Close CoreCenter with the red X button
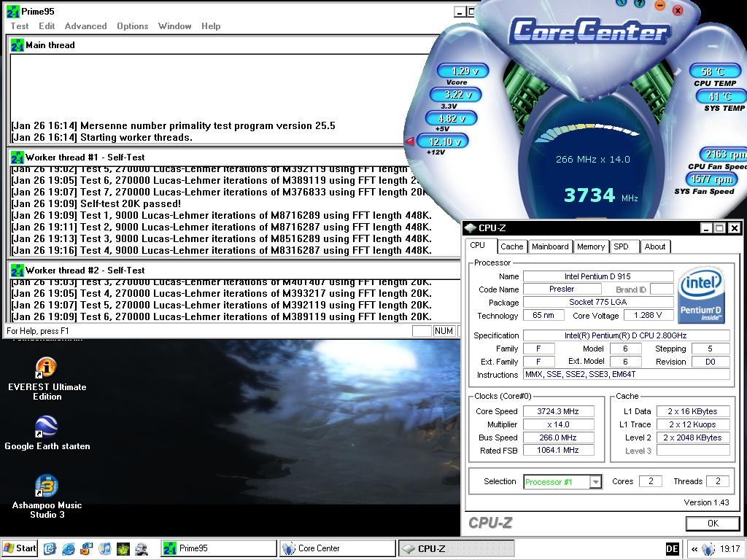Viewport: 747px width, 560px height. point(678,10)
